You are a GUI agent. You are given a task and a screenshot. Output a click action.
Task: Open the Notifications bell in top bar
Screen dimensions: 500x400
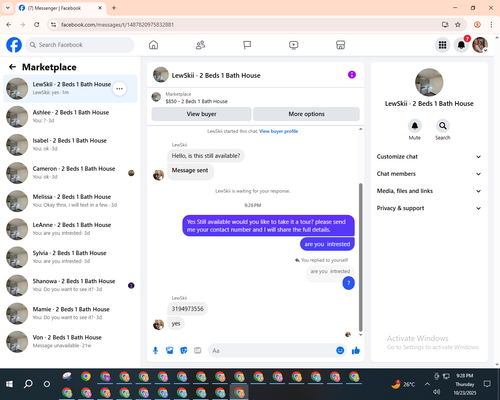click(461, 45)
